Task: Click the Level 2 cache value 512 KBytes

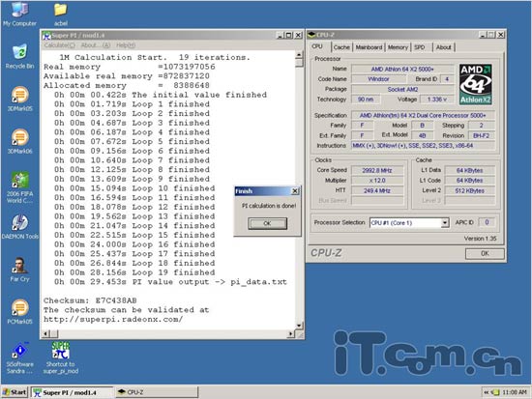Action: click(469, 190)
